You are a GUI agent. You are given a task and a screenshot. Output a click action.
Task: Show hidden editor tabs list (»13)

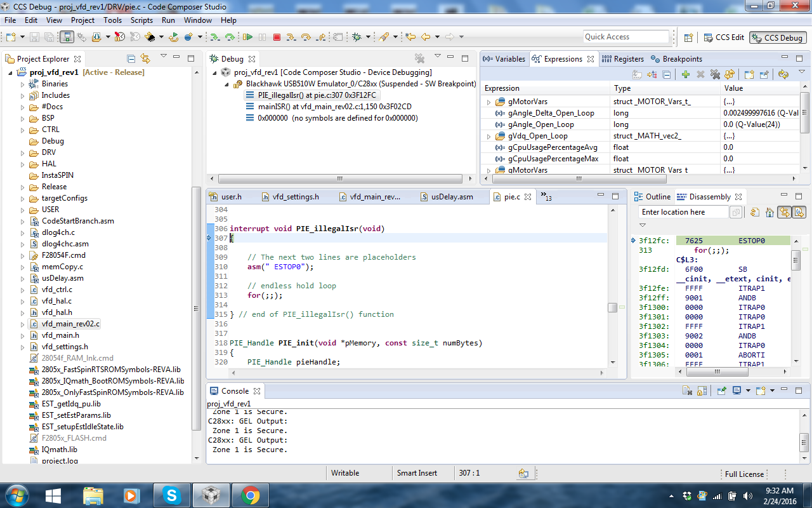pyautogui.click(x=546, y=196)
